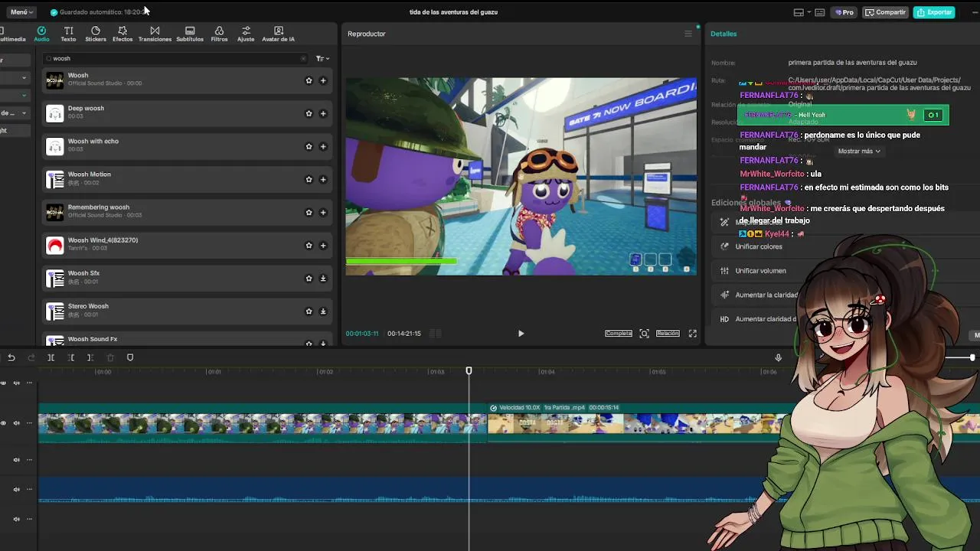Favorite the Woosh sound
Image resolution: width=980 pixels, height=551 pixels.
(x=309, y=80)
